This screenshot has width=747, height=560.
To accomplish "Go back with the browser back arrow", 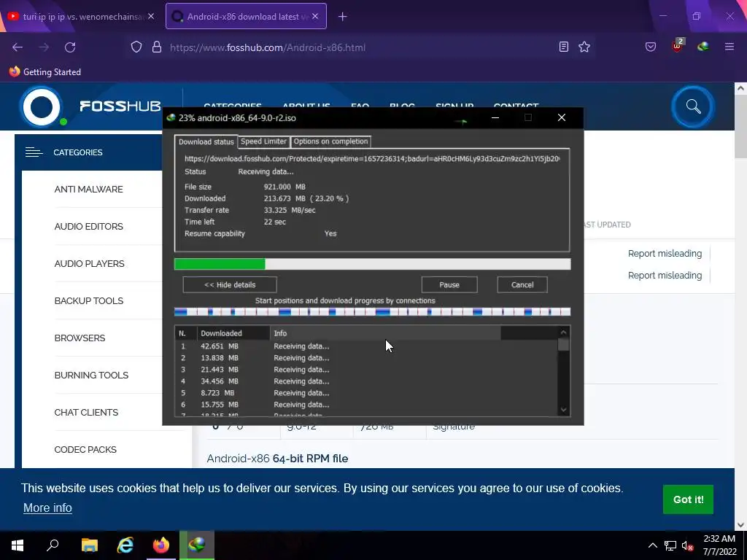I will 18,47.
